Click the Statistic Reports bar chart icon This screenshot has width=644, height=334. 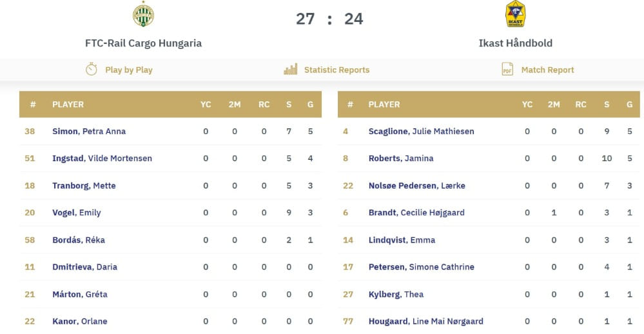291,70
